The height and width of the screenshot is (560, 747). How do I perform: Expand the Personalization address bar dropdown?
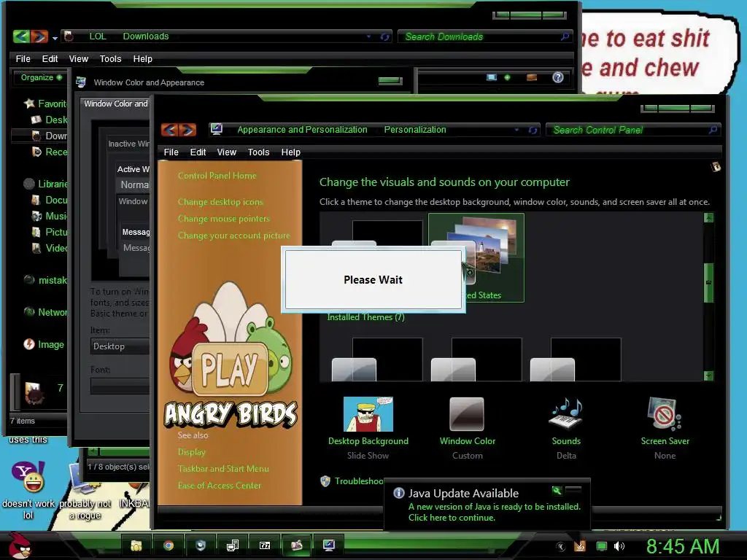pyautogui.click(x=516, y=130)
